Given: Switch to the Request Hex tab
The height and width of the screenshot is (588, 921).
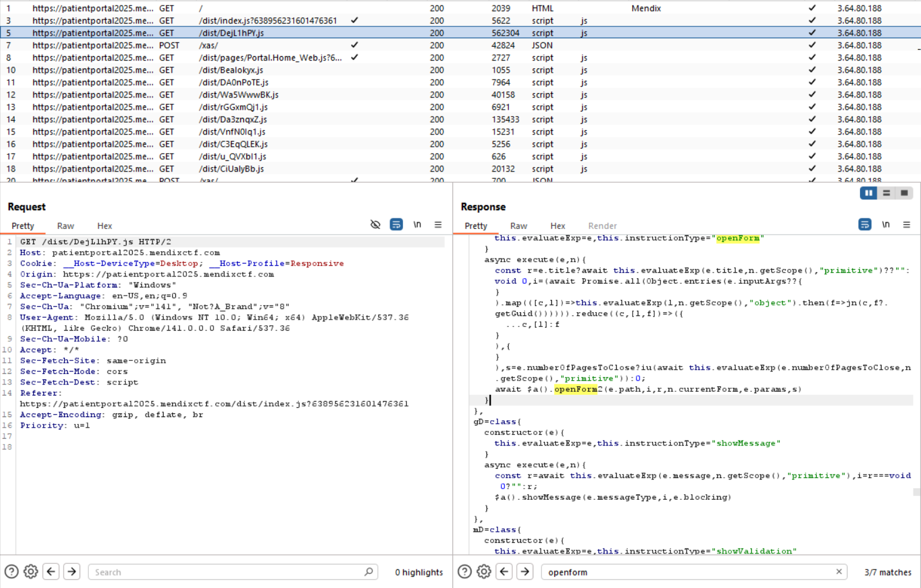Looking at the screenshot, I should coord(105,226).
